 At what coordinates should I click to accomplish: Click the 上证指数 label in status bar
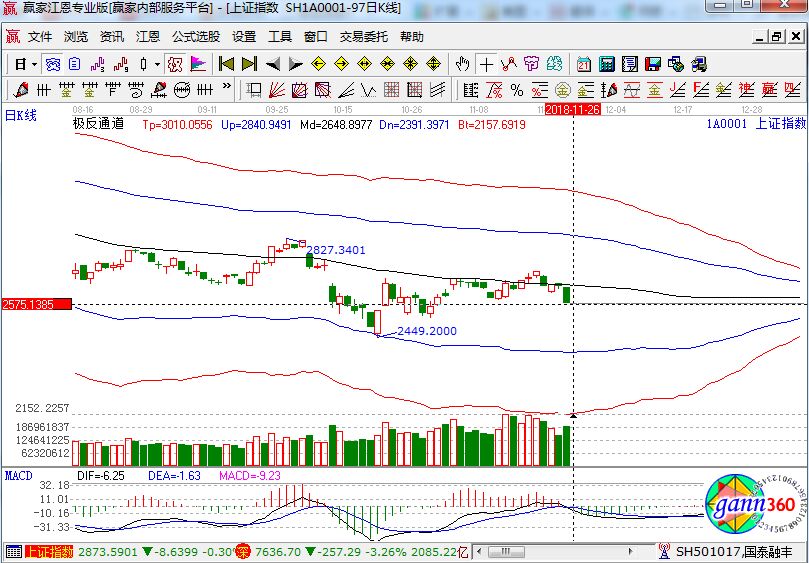click(x=49, y=551)
